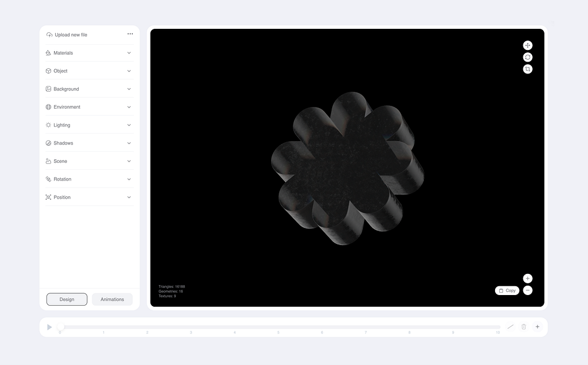Zoom out with the minus viewport button

[527, 290]
